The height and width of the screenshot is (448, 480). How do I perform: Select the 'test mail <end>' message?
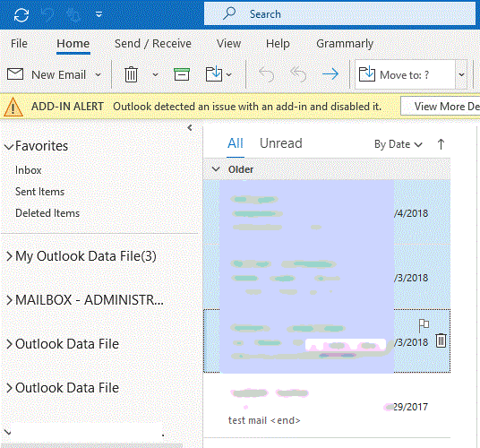point(327,406)
